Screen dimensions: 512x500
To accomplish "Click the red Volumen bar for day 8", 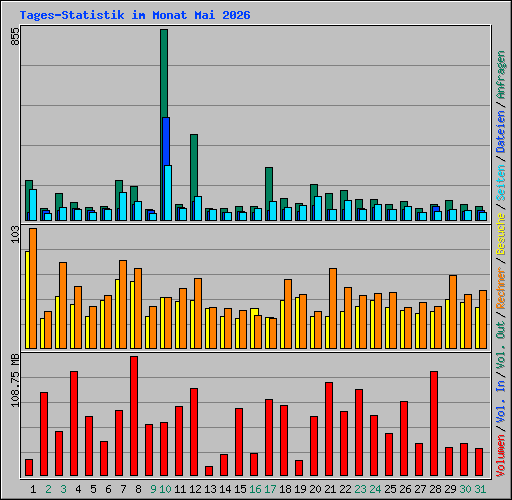I will coord(134,416).
